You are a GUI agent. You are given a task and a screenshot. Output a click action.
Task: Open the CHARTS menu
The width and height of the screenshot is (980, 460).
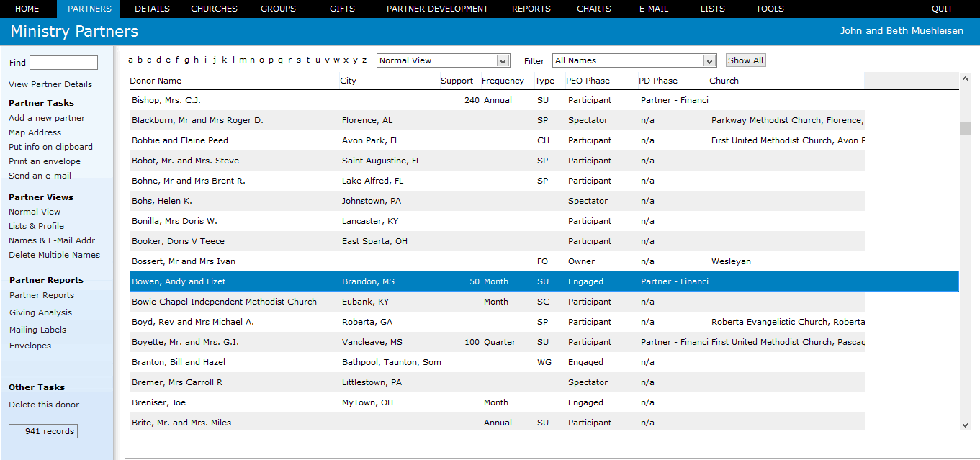pyautogui.click(x=594, y=9)
